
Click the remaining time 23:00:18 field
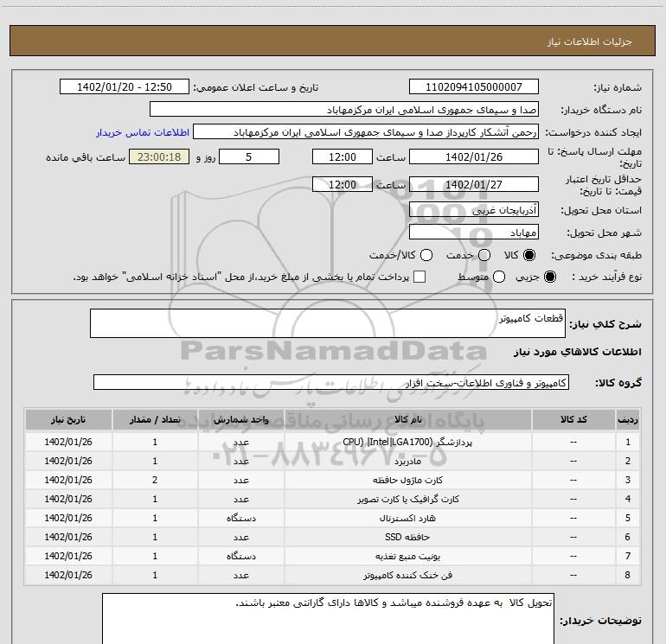click(159, 156)
